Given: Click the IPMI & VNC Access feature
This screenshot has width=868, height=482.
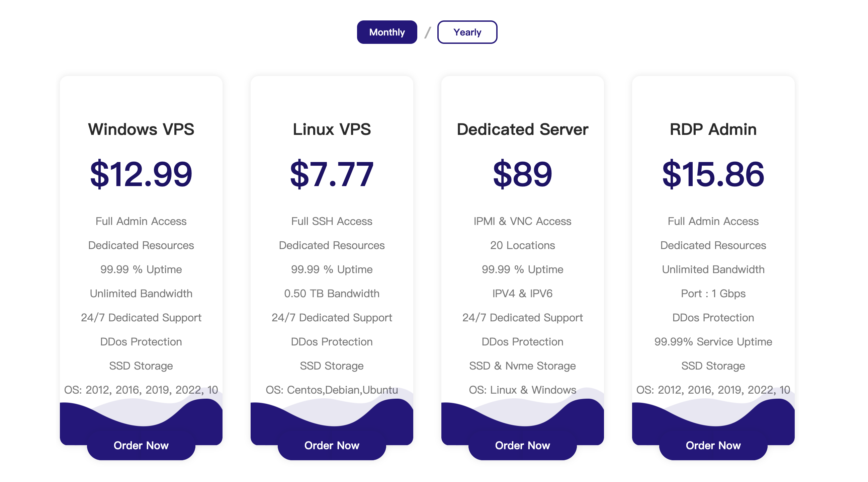Looking at the screenshot, I should [522, 221].
